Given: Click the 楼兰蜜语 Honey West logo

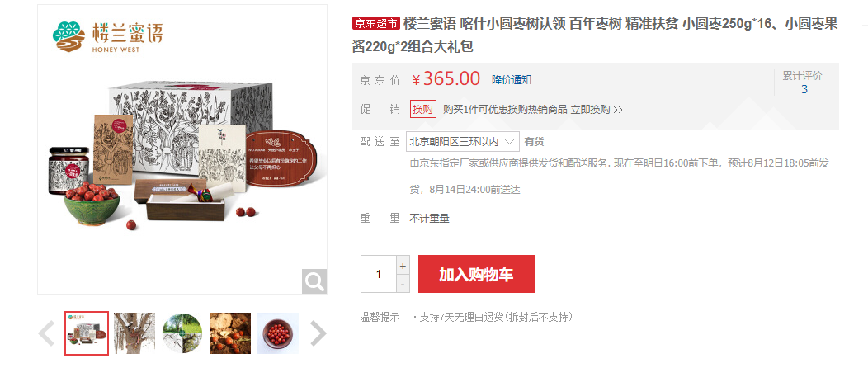Looking at the screenshot, I should tap(108, 36).
